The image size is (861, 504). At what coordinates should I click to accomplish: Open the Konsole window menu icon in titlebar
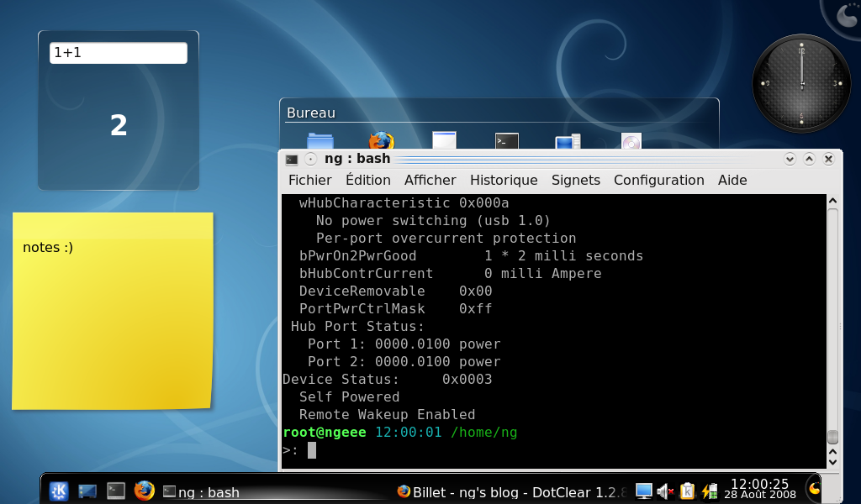[292, 159]
